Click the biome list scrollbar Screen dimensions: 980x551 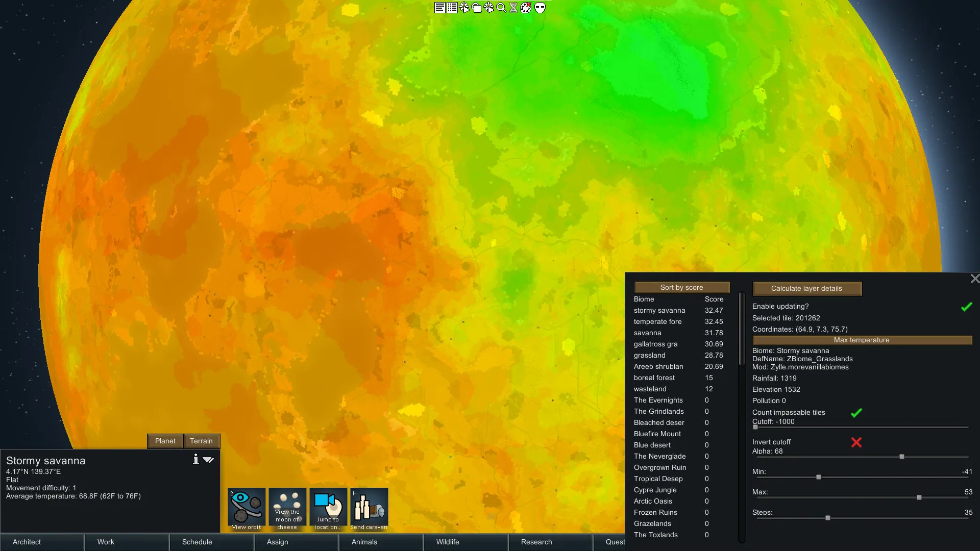pyautogui.click(x=742, y=329)
